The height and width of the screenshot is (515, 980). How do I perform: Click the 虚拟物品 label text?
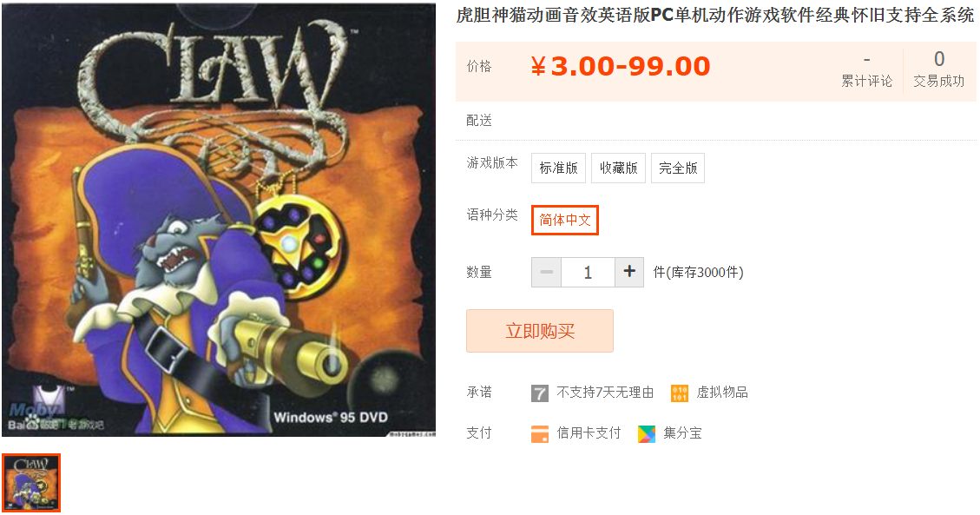722,393
